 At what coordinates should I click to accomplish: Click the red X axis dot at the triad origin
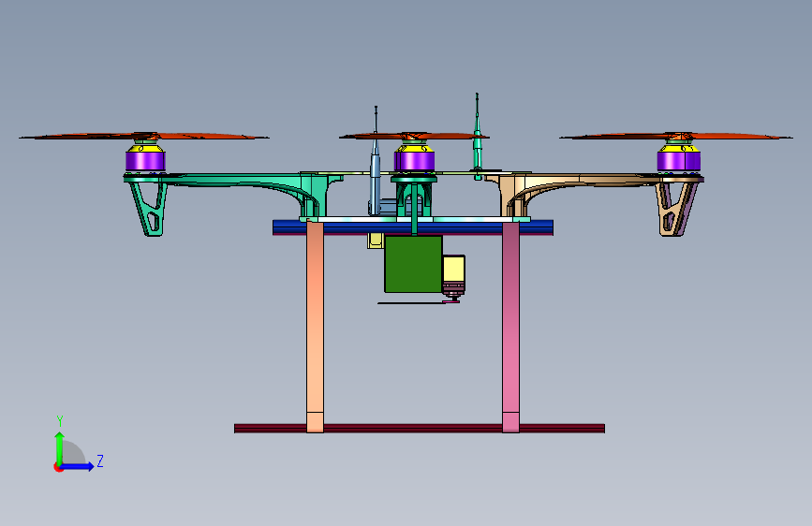click(58, 467)
